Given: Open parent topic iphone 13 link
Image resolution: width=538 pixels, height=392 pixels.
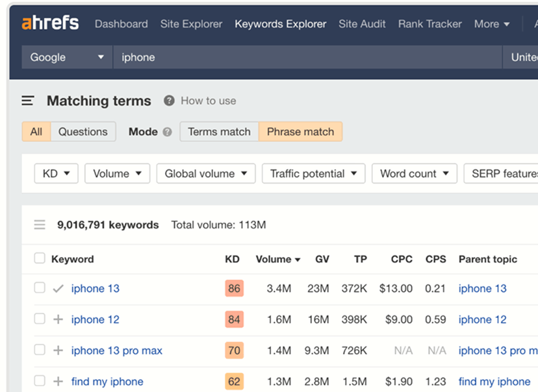Looking at the screenshot, I should pyautogui.click(x=482, y=289).
